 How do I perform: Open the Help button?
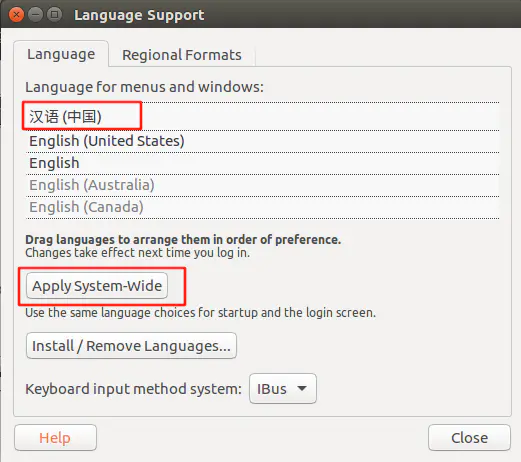55,438
